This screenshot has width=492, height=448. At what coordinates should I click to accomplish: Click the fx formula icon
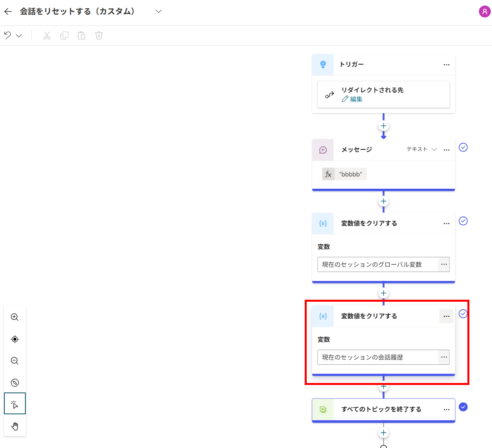coord(328,174)
